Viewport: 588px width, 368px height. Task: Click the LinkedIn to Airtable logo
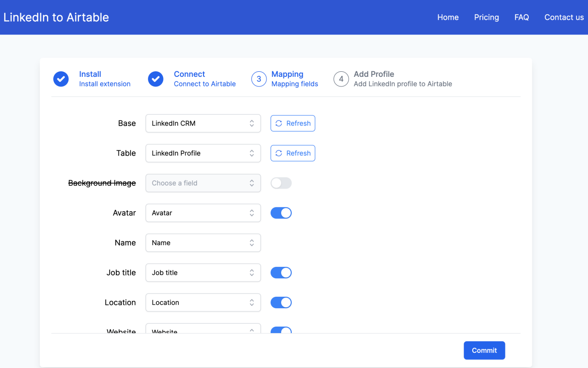click(56, 17)
